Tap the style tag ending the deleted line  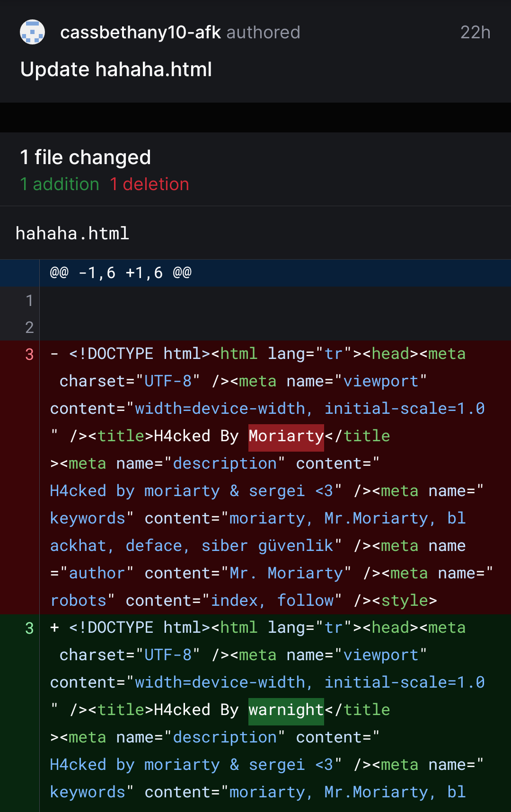[x=409, y=601]
